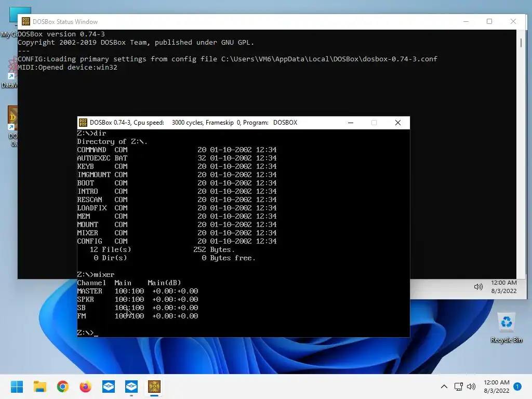Close the DOSBox 0.74-3 emulator window

tap(398, 123)
